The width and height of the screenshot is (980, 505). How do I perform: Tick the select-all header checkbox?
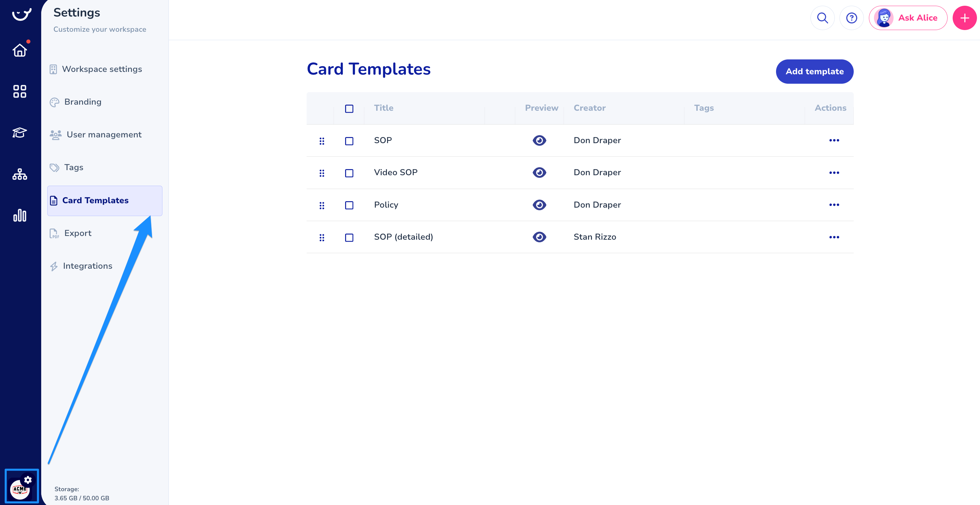pyautogui.click(x=349, y=109)
